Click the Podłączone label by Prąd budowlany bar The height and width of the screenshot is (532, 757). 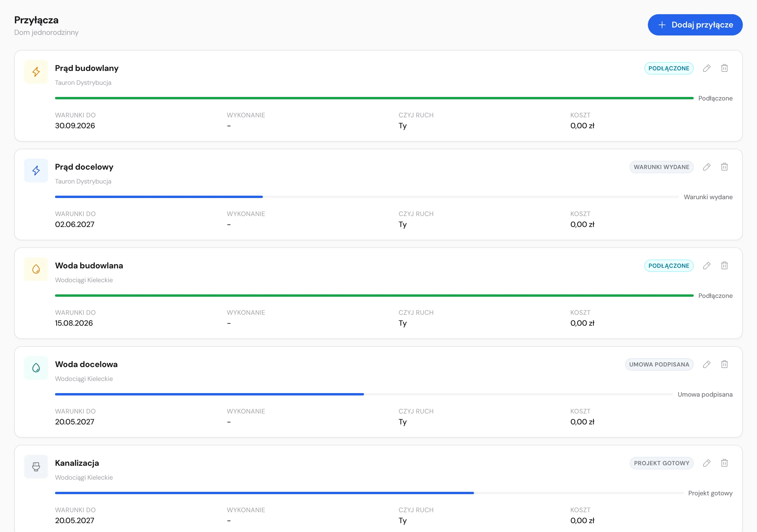(x=716, y=98)
